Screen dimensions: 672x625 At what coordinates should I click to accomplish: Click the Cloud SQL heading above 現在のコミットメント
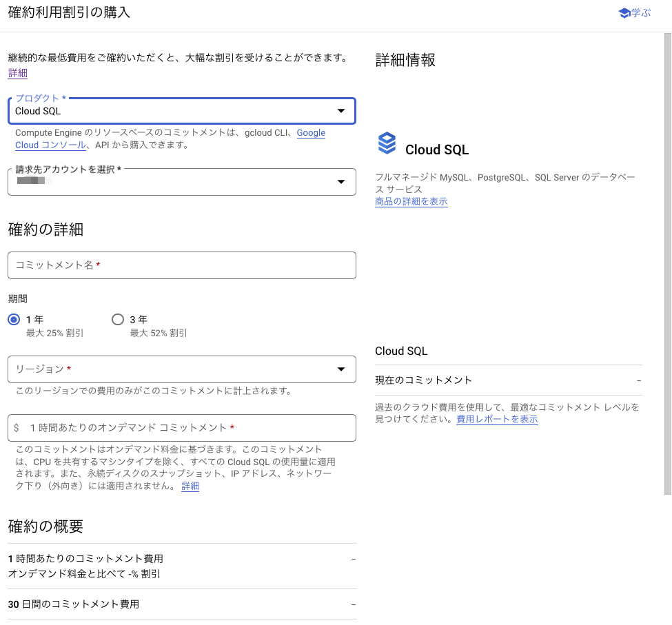pyautogui.click(x=401, y=351)
